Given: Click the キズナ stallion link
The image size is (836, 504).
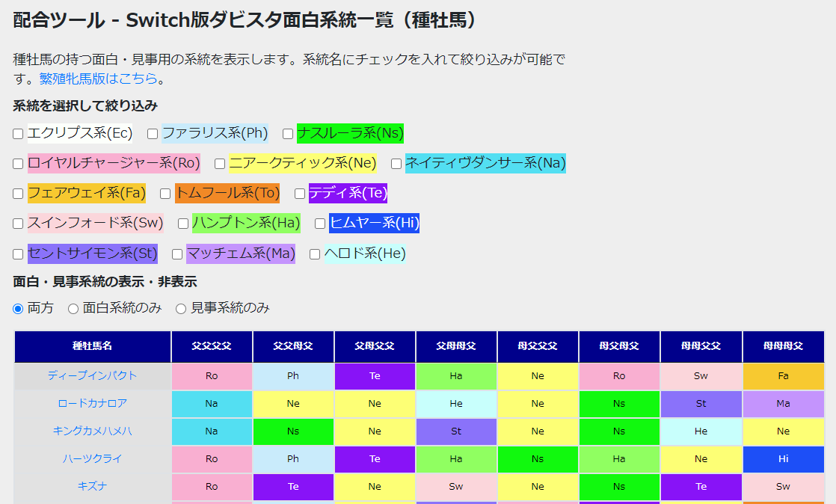Looking at the screenshot, I should click(92, 486).
